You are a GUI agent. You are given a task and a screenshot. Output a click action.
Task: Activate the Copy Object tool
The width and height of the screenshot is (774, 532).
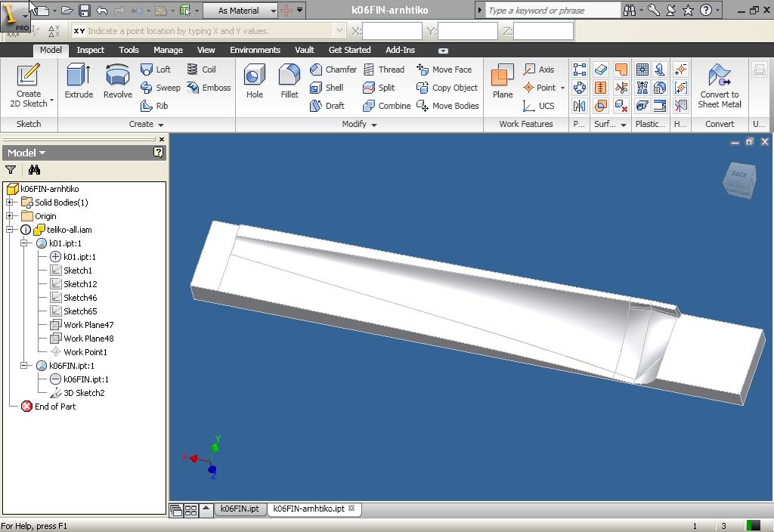point(447,88)
